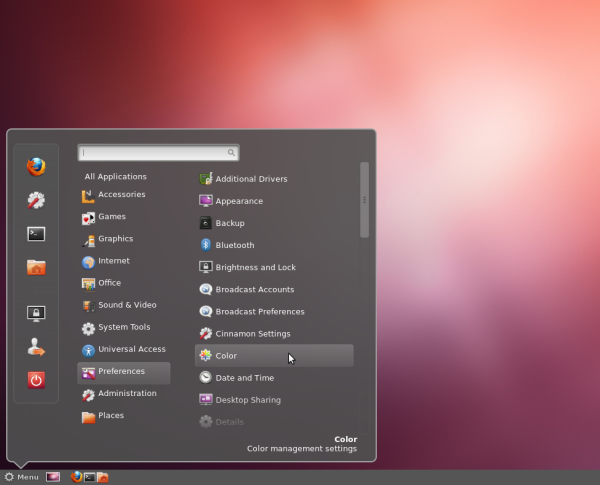
Task: Launch Additional Drivers text entry
Action: [251, 179]
